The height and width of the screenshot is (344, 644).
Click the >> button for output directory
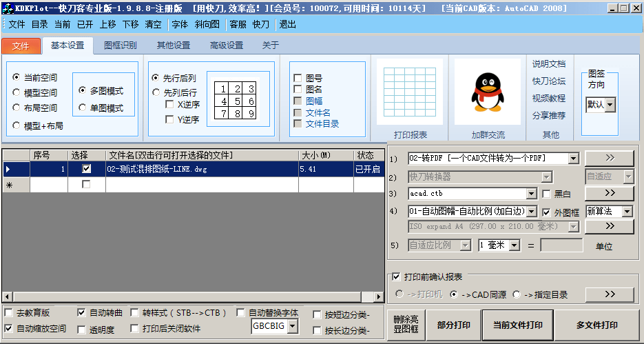click(x=610, y=294)
